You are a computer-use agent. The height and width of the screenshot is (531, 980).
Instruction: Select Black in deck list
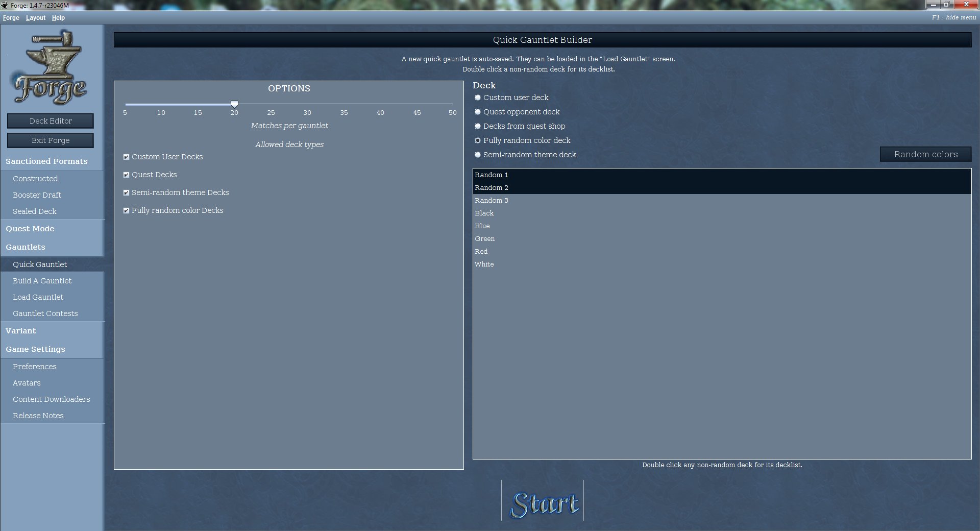tap(722, 213)
